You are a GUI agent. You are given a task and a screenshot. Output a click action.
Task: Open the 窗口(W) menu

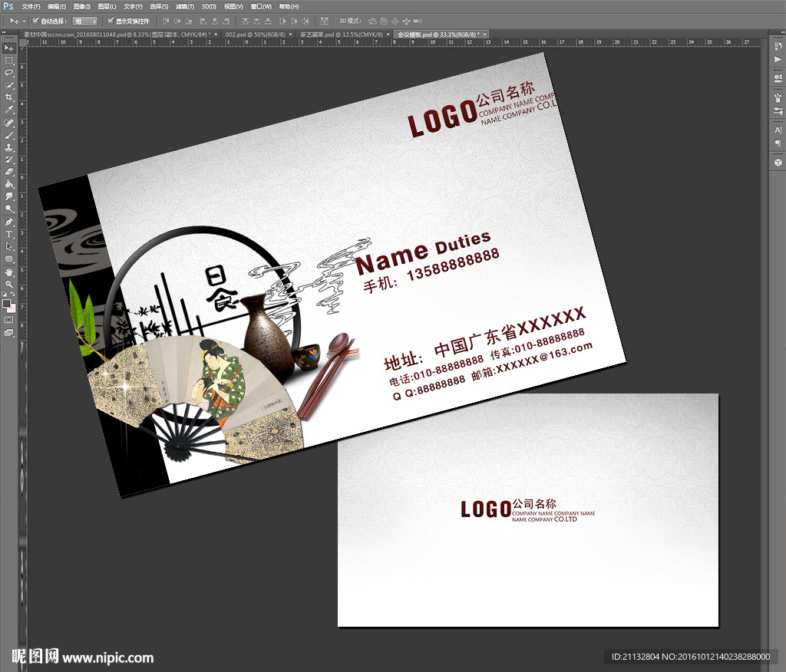(x=261, y=6)
